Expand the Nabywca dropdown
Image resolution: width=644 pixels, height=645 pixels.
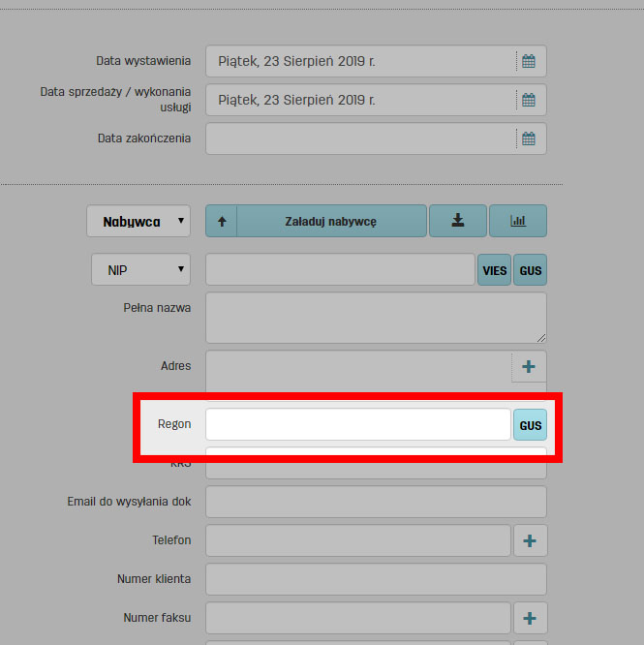coord(138,221)
